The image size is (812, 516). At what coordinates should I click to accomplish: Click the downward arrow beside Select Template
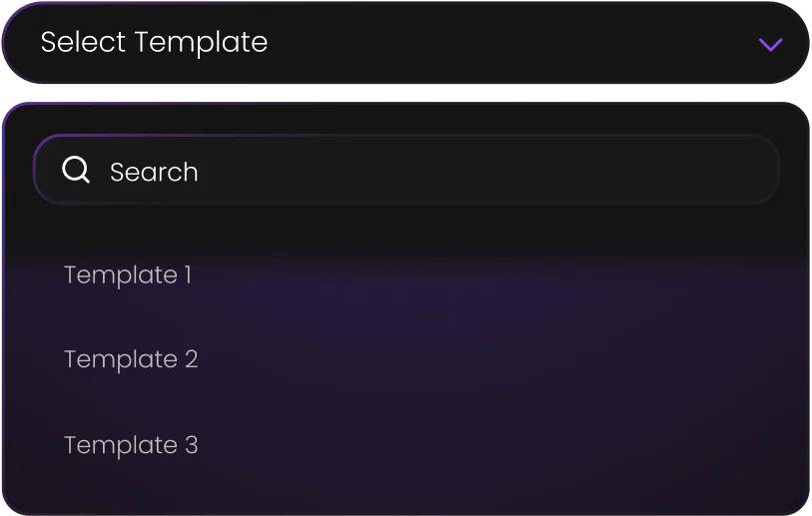click(770, 44)
